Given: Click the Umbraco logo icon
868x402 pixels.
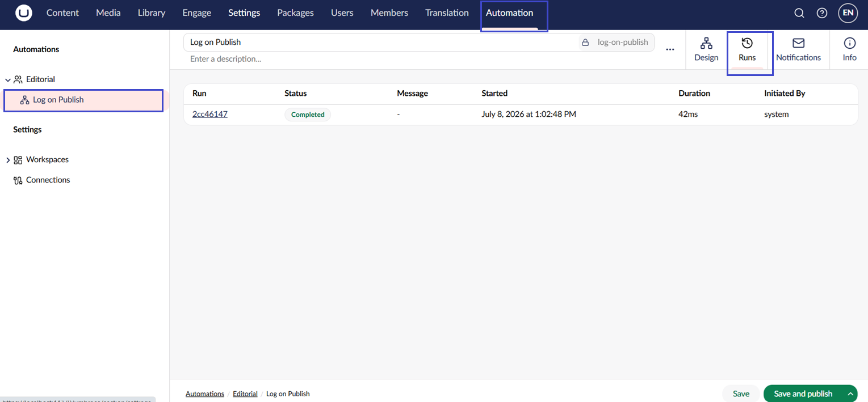Looking at the screenshot, I should tap(24, 13).
